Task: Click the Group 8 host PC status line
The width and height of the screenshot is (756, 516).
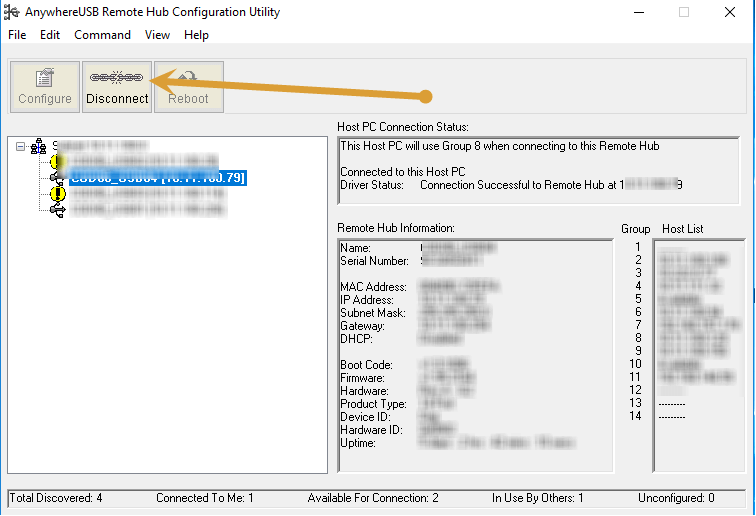Action: 500,146
